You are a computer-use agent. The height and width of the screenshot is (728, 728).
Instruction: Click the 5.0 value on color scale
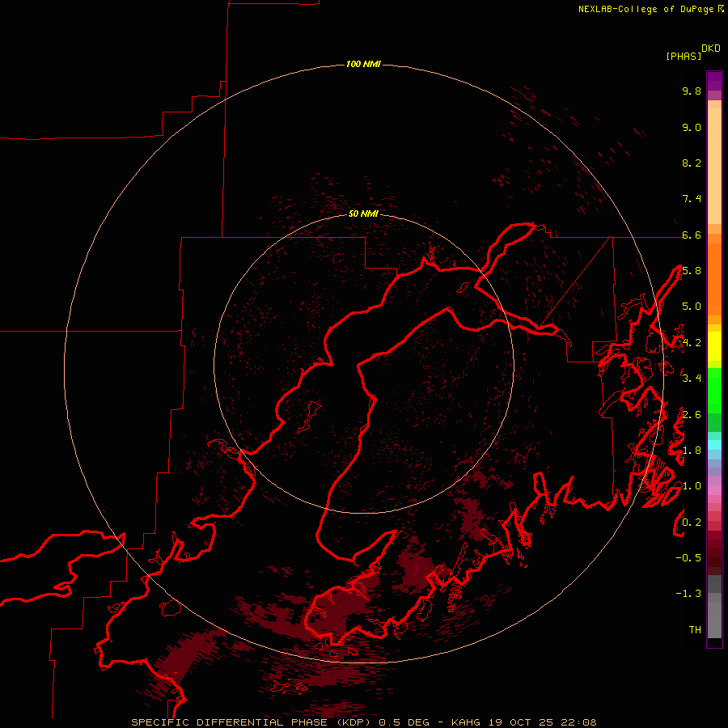692,307
